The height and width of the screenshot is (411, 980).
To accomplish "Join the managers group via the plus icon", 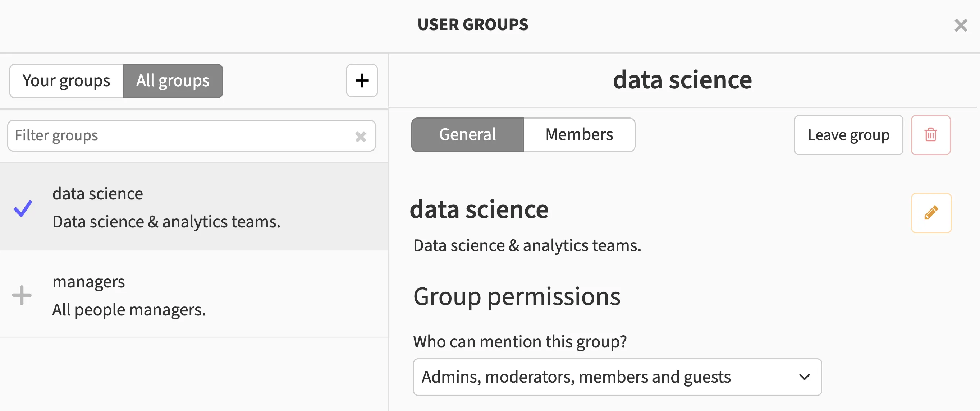I will pyautogui.click(x=22, y=295).
